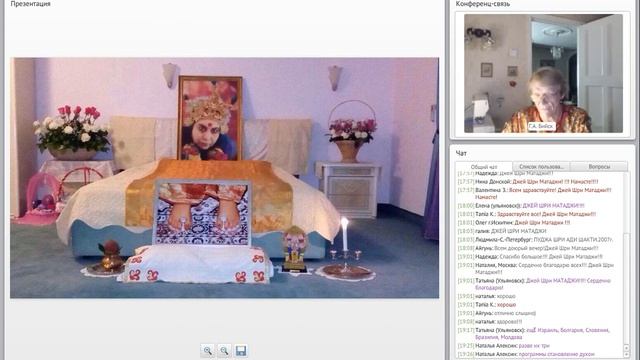Click Айгуль's отлично слышно message

pos(497,313)
